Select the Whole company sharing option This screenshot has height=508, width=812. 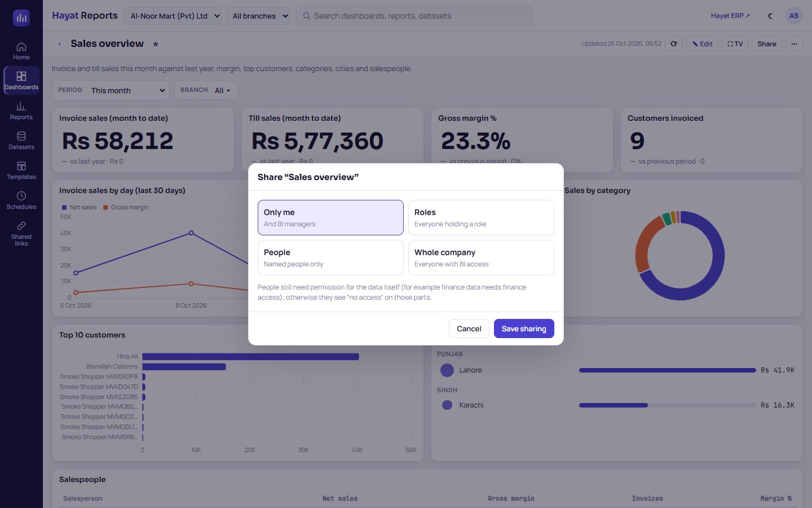[481, 257]
